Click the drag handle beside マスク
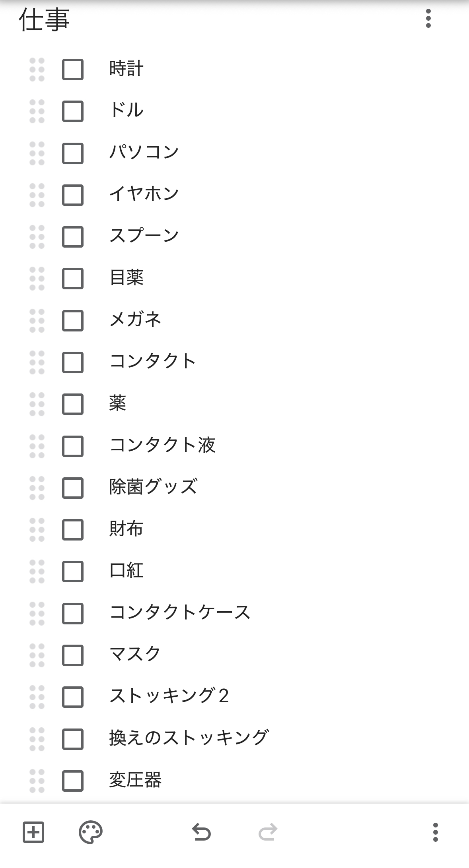 37,655
